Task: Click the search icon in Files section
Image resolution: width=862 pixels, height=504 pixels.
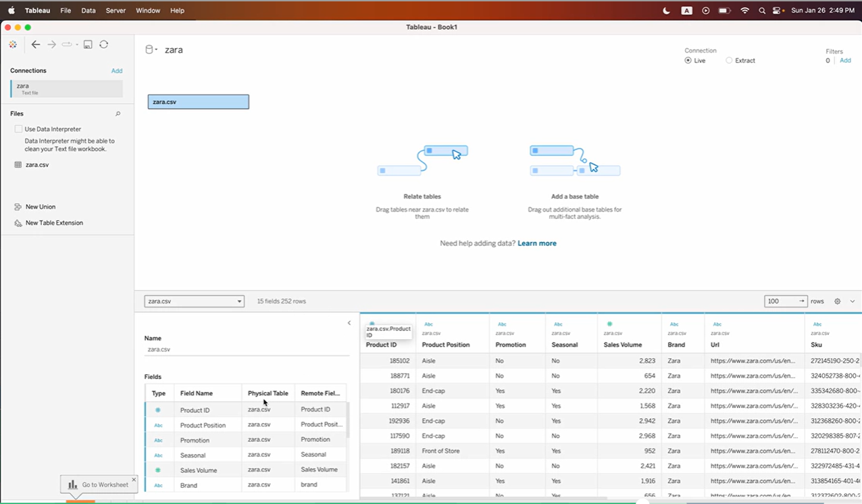Action: tap(118, 114)
